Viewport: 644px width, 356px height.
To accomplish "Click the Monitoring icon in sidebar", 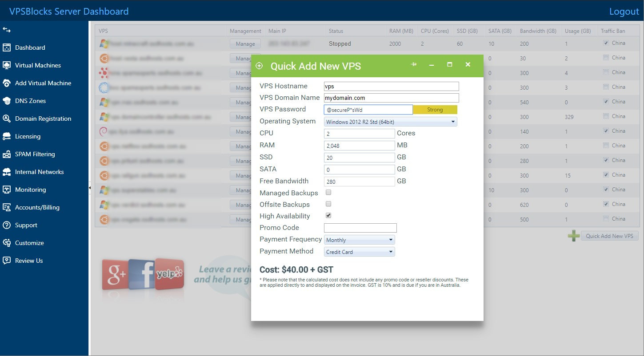I will [7, 190].
